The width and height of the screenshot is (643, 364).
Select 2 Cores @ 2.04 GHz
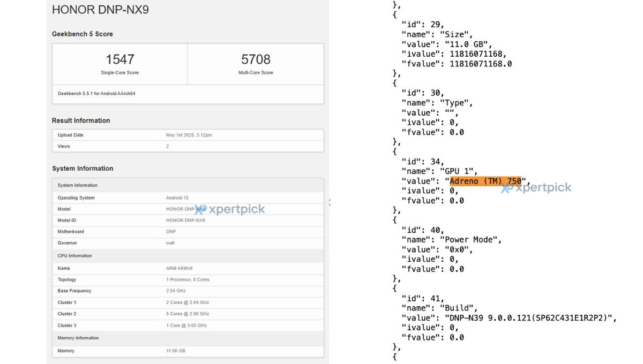point(188,302)
